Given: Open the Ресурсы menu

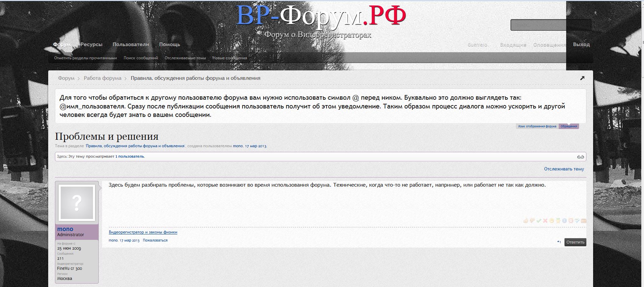Looking at the screenshot, I should [x=91, y=44].
